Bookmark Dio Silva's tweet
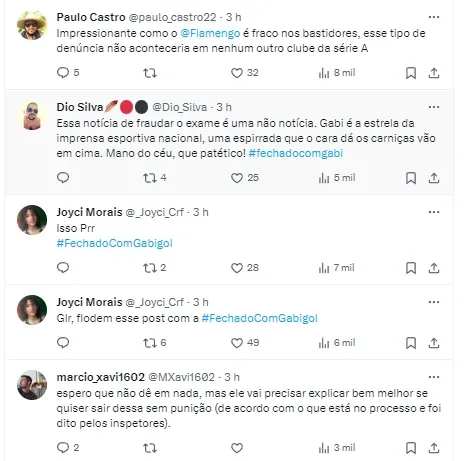 pyautogui.click(x=411, y=178)
